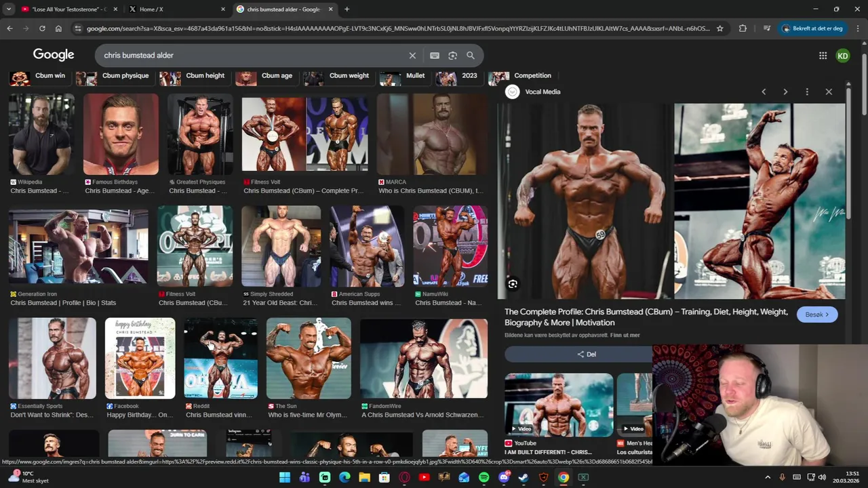The height and width of the screenshot is (488, 868).
Task: Click the Besøk visit button
Action: [x=817, y=314]
